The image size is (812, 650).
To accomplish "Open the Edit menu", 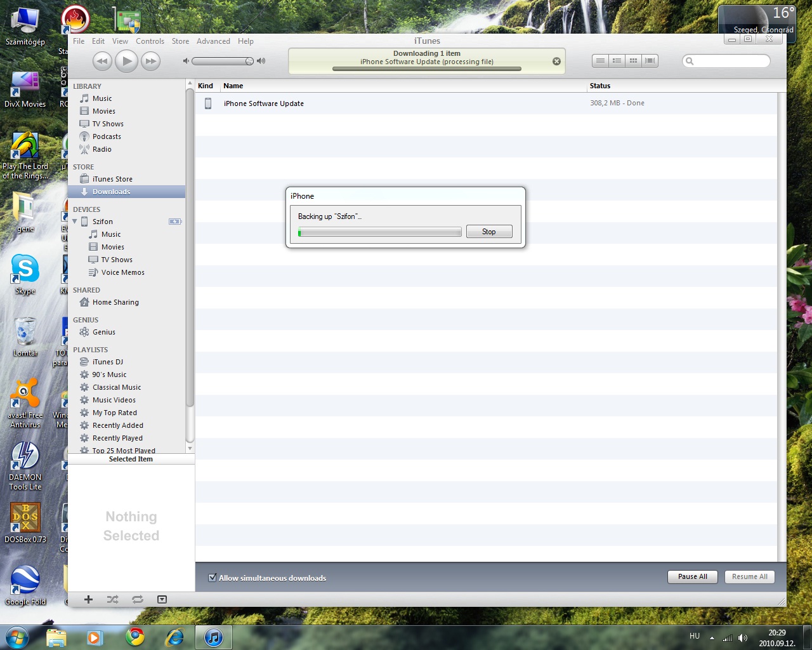I will coord(98,41).
